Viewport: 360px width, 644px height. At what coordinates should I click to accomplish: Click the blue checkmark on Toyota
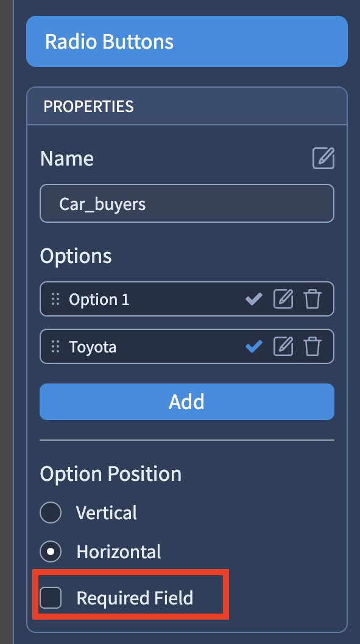click(x=254, y=346)
